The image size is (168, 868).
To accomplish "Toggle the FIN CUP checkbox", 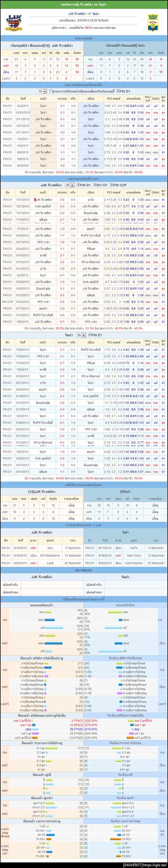I will pyautogui.click(x=111, y=185).
